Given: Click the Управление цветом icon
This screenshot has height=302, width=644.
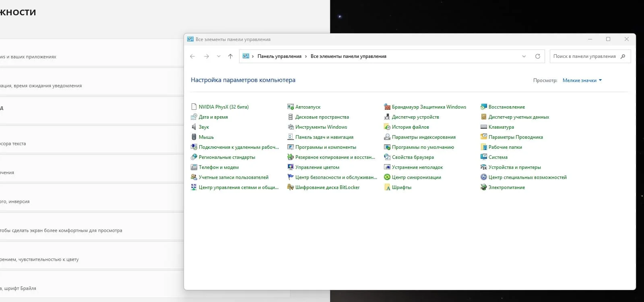Looking at the screenshot, I should pyautogui.click(x=291, y=167).
